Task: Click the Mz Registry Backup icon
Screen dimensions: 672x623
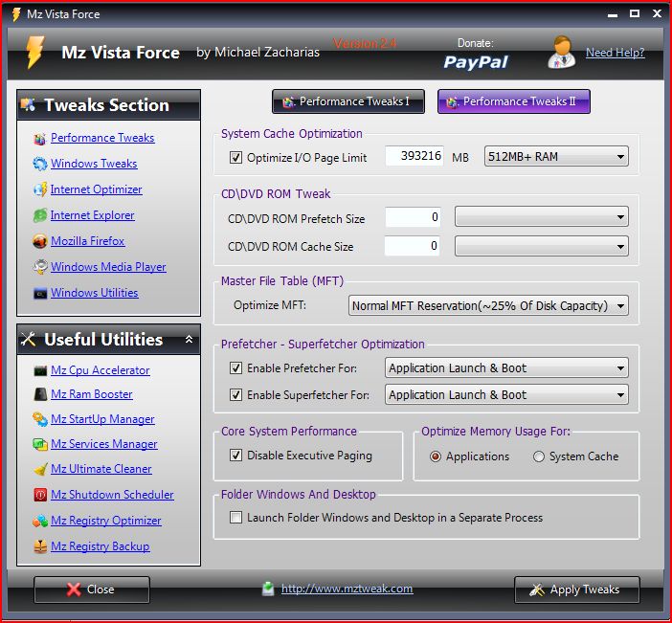Action: tap(40, 546)
